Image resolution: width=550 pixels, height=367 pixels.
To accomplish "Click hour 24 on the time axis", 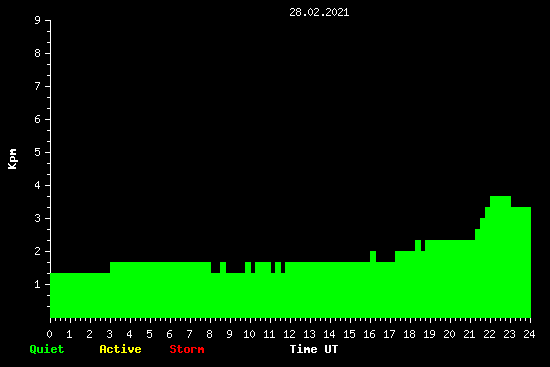I will (529, 334).
